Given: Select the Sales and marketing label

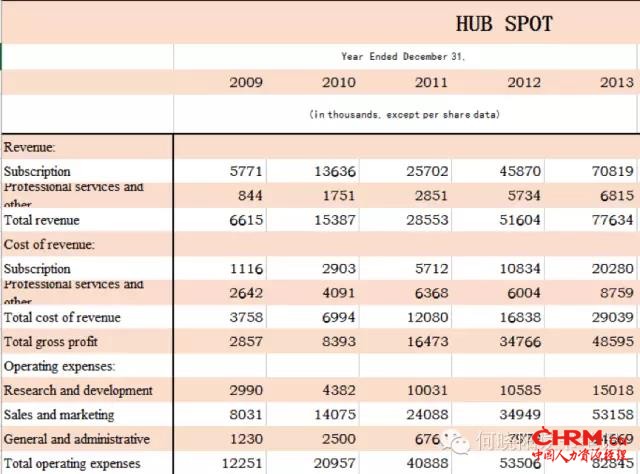Looking at the screenshot, I should [x=59, y=415].
